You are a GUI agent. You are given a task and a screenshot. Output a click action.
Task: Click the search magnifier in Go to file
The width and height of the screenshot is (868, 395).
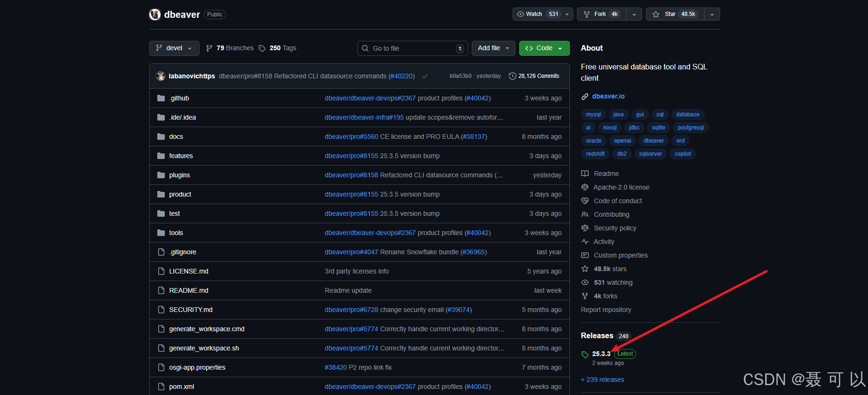tap(365, 48)
